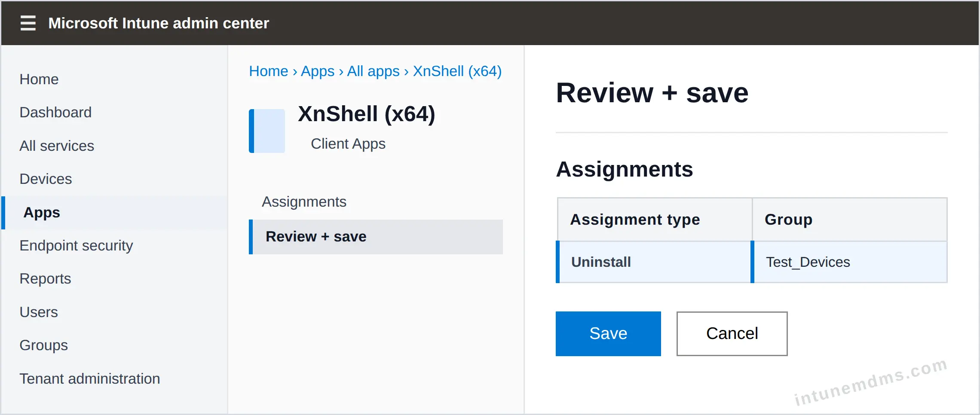Image resolution: width=980 pixels, height=415 pixels.
Task: Click the All apps breadcrumb link
Action: click(373, 71)
